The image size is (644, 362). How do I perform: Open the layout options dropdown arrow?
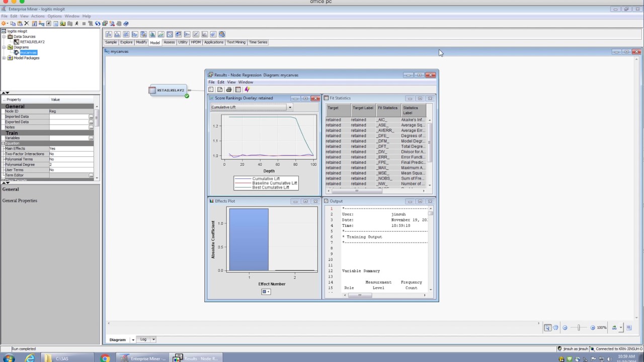(621, 328)
